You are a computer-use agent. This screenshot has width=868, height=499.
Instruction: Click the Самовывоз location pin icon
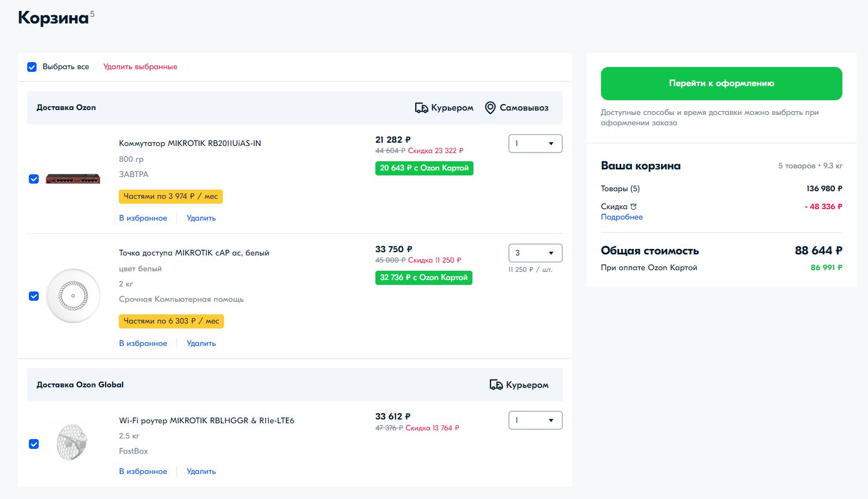pyautogui.click(x=490, y=108)
